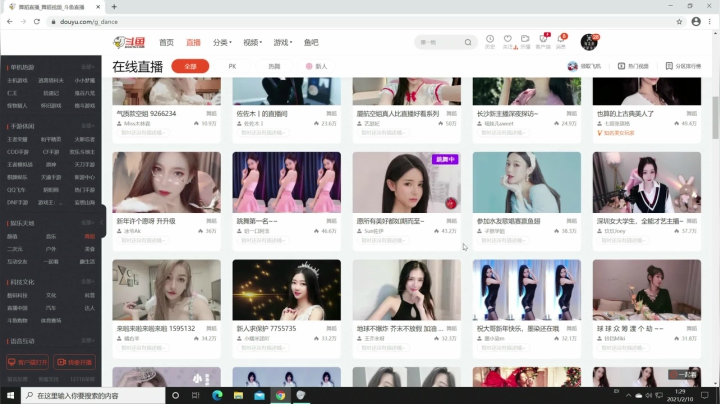
Task: Select the PK filter pill
Action: [x=232, y=66]
